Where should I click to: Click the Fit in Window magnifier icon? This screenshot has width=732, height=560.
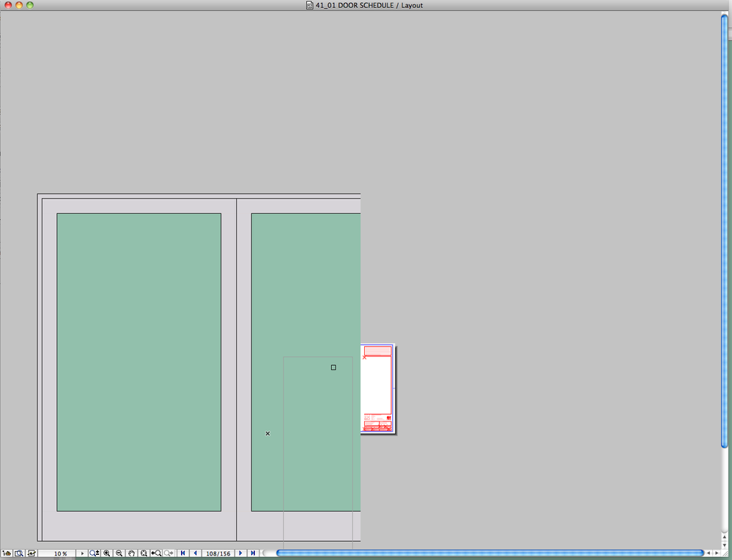(144, 553)
